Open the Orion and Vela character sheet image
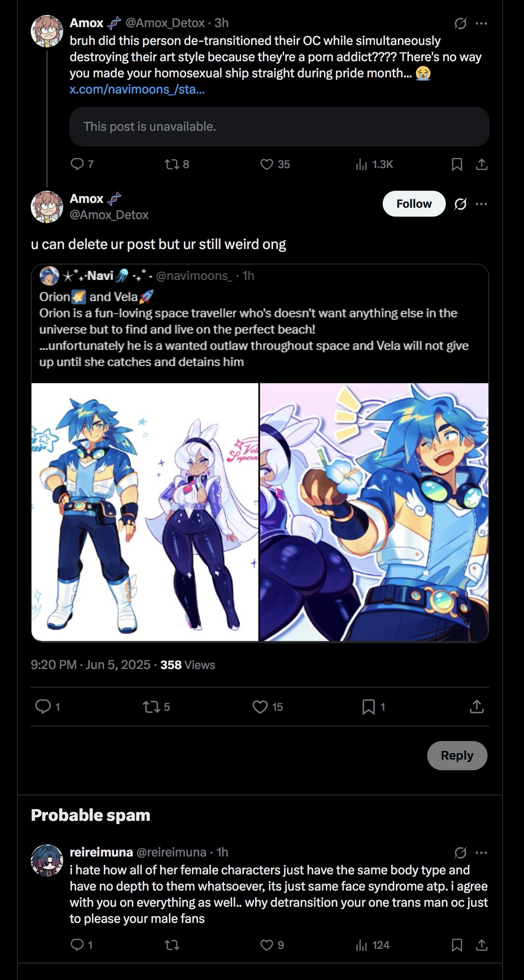Image resolution: width=524 pixels, height=980 pixels. pyautogui.click(x=145, y=512)
